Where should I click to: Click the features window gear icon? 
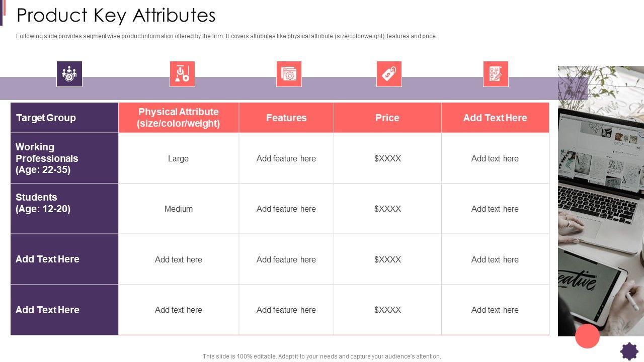[289, 74]
